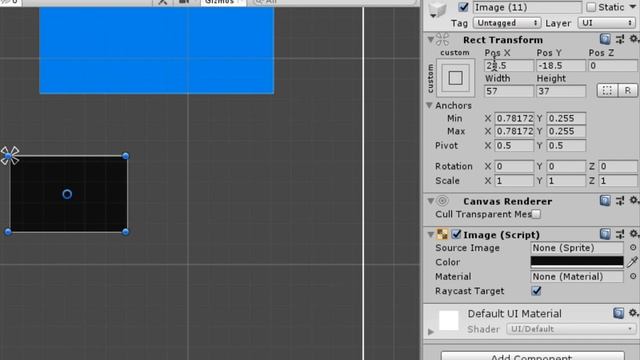Toggle Cull Transparent Mesh checkbox
This screenshot has height=360, width=640.
tap(536, 214)
